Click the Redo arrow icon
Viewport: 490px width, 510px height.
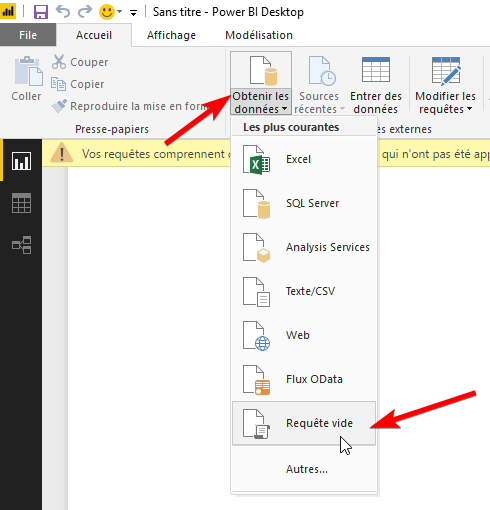[x=85, y=11]
